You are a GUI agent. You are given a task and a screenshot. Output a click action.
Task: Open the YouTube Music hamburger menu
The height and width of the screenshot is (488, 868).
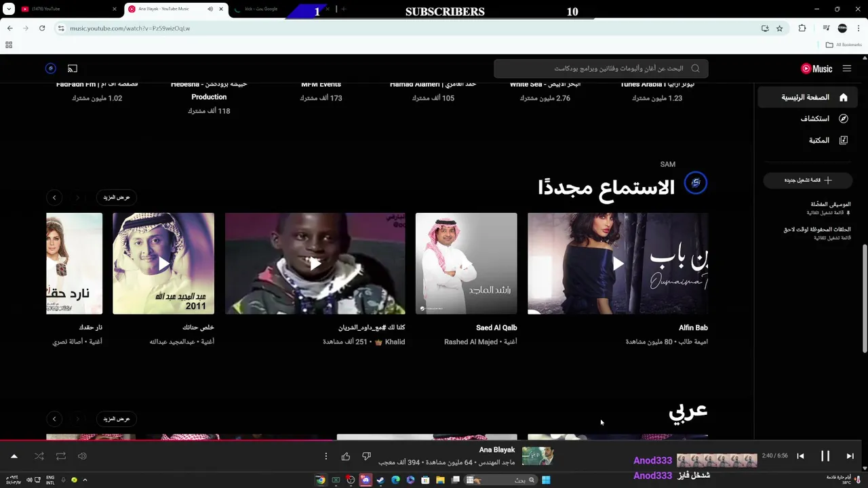(x=847, y=68)
